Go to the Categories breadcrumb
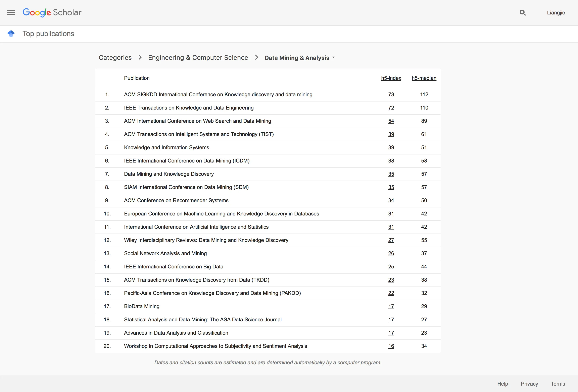578x392 pixels. 115,58
